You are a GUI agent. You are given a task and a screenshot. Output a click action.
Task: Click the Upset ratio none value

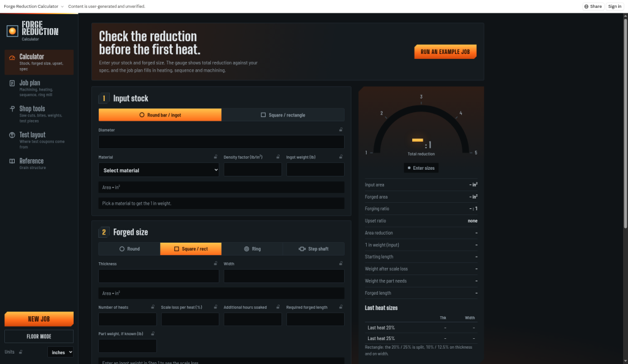[x=473, y=221]
